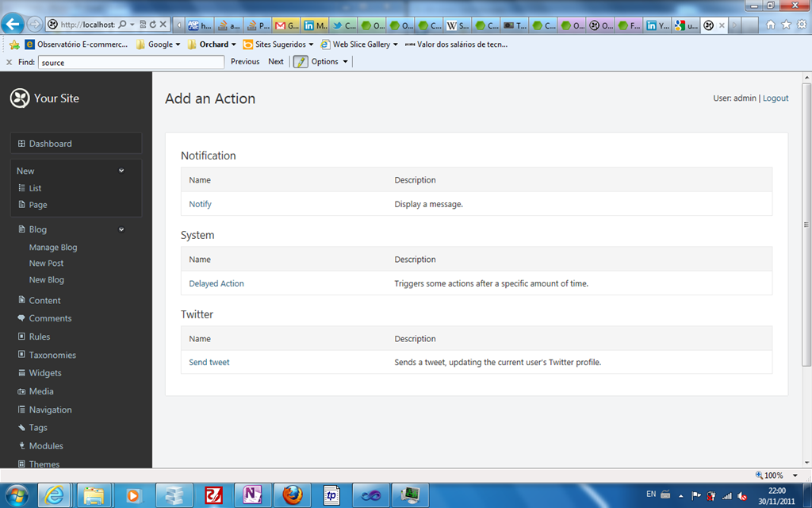
Task: Collapse the Blog menu chevron
Action: point(121,229)
